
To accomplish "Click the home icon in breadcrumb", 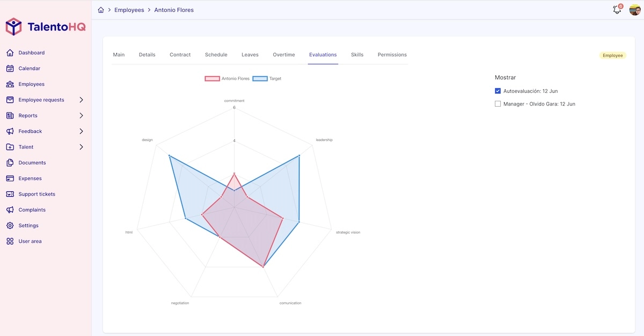I will point(101,10).
